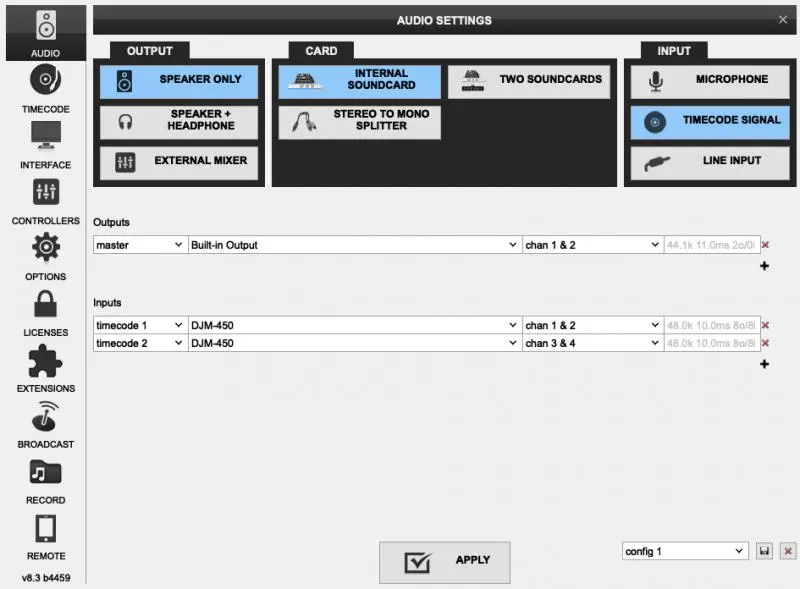The image size is (800, 589).
Task: Choose the Two Soundcards card option
Action: [x=528, y=81]
